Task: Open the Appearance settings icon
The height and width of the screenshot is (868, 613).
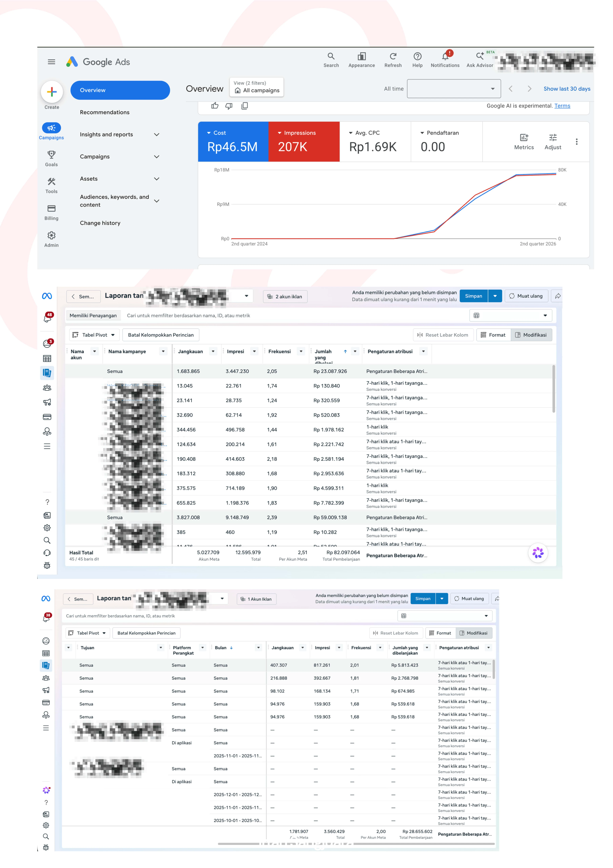Action: point(362,60)
